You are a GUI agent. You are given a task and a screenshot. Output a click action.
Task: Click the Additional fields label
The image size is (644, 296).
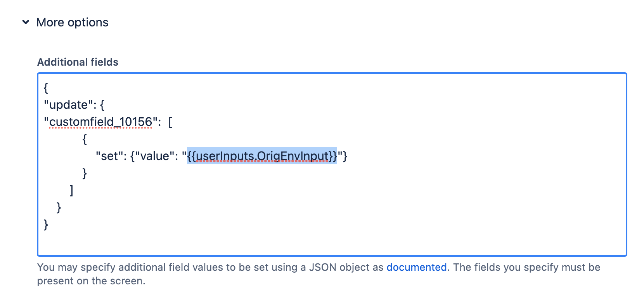click(77, 62)
